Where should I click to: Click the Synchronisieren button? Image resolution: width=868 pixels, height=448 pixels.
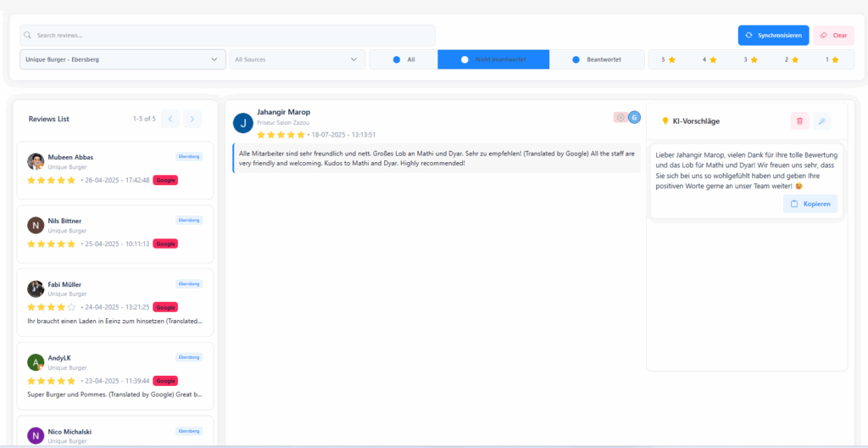coord(773,36)
